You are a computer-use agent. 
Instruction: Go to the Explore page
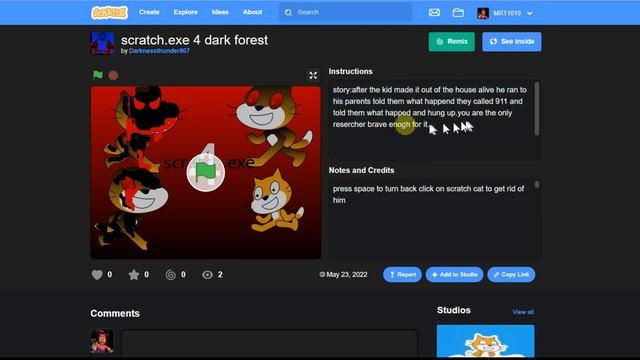[x=185, y=12]
